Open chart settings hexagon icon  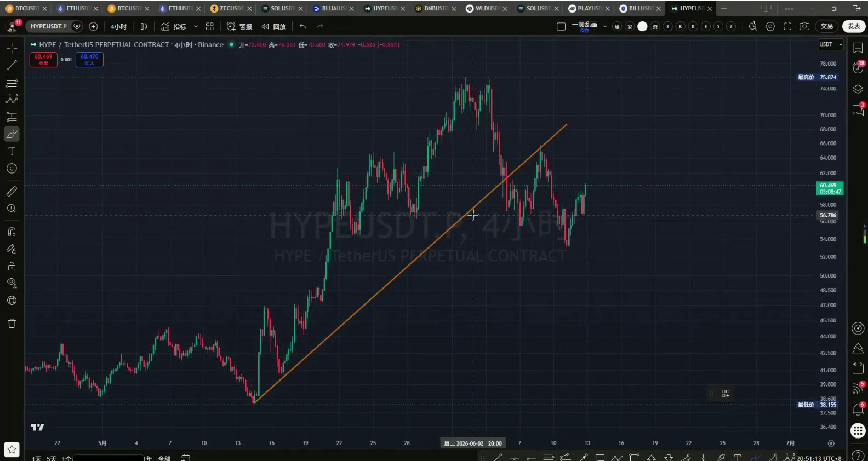(x=770, y=26)
